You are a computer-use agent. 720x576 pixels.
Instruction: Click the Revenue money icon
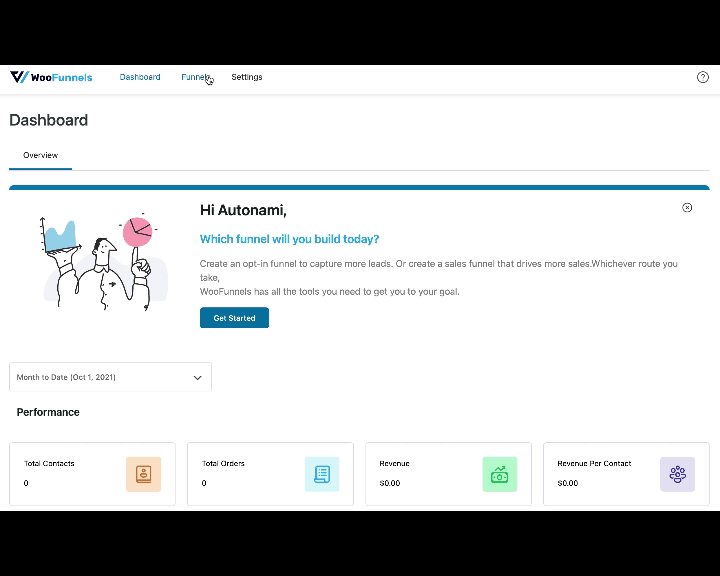click(x=500, y=474)
